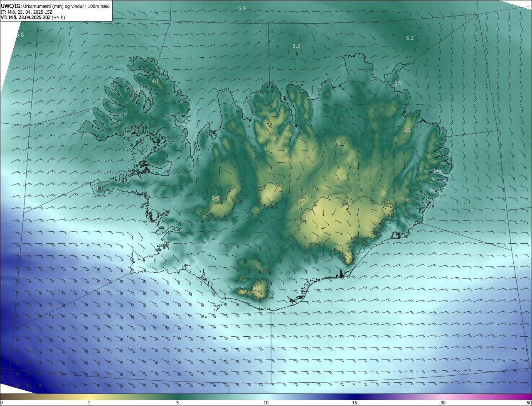Click the 3.1 value label in east Iceland
Image resolution: width=532 pixels, height=406 pixels.
pyautogui.click(x=407, y=130)
